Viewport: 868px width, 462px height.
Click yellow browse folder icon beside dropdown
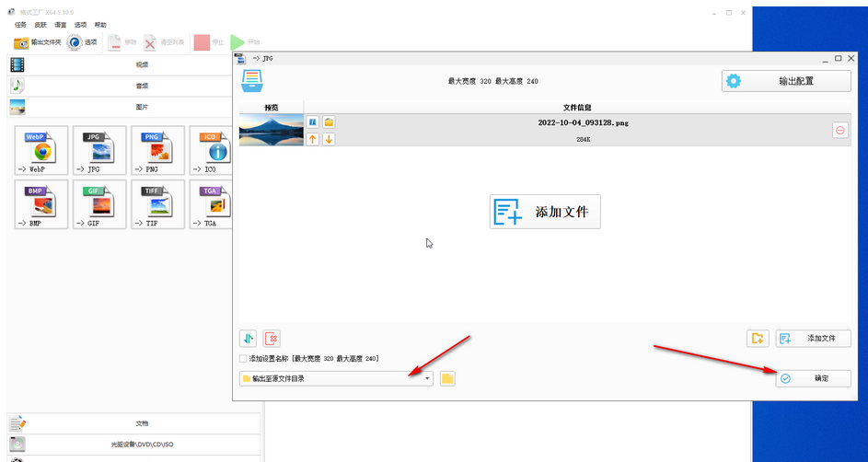point(448,378)
